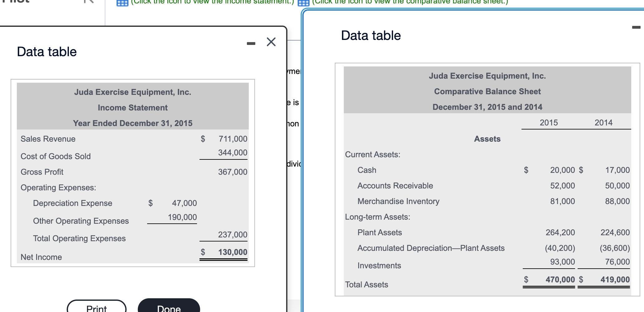Click the income statement spreadsheet icon

122,3
